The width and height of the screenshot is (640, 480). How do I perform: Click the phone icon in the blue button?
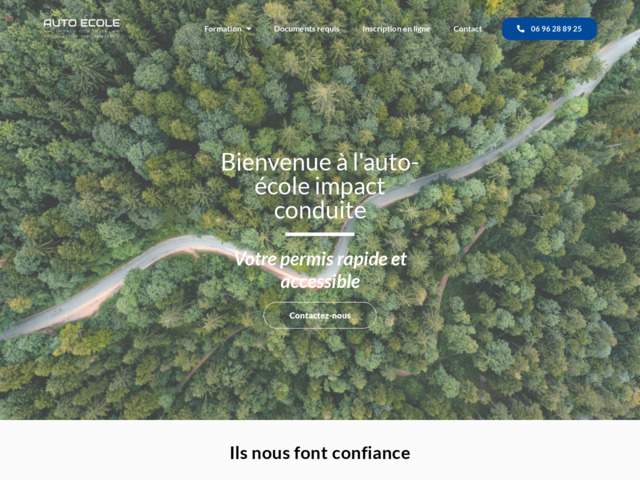(x=520, y=29)
